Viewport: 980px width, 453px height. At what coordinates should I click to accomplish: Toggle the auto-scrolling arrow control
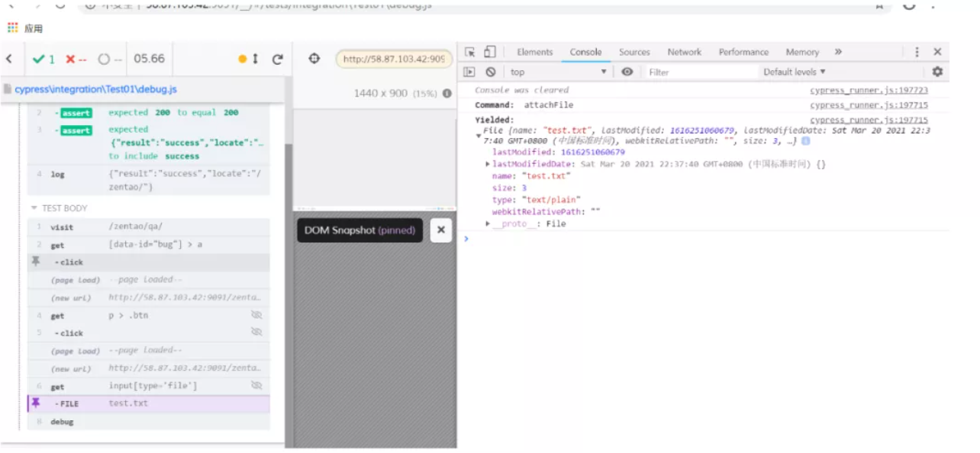click(255, 59)
